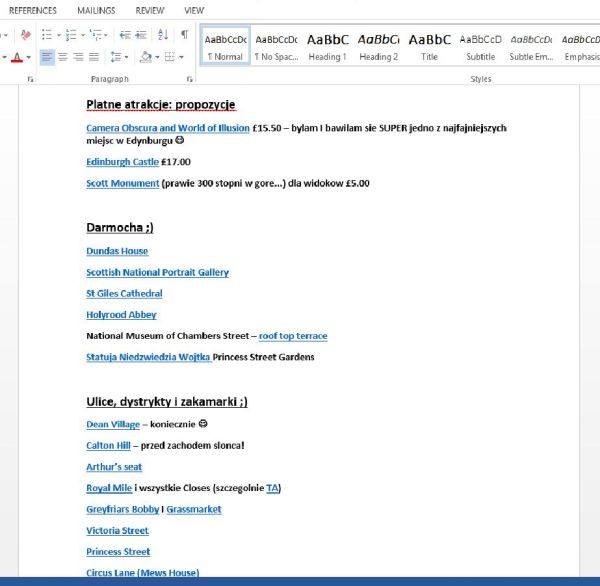Apply the Heading 2 style
Viewport: 600px width, 586px height.
click(378, 47)
